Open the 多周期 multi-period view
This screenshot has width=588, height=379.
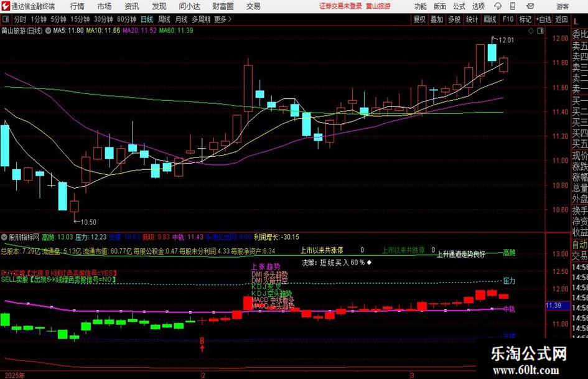tap(201, 19)
